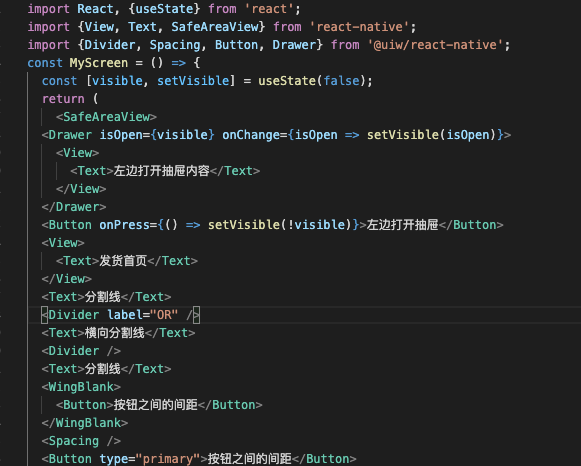Click the onChange attribute on Drawer
This screenshot has width=581, height=466.
pyautogui.click(x=251, y=135)
